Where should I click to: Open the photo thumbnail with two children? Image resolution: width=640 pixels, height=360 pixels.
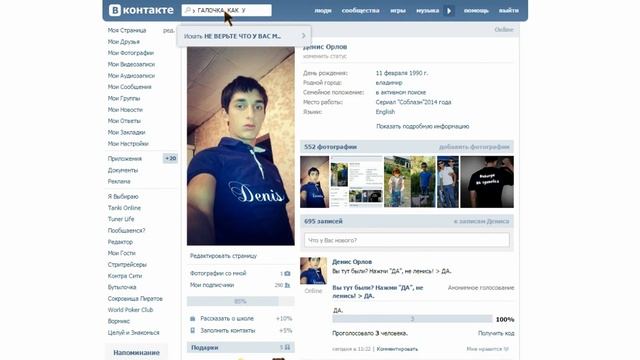click(409, 182)
